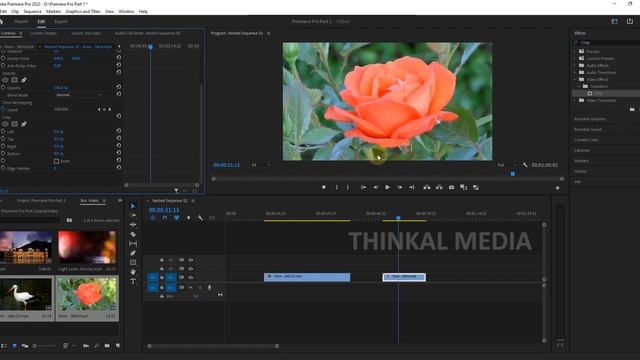Viewport: 640px width, 360px height.
Task: Click the Extract button
Action: pyautogui.click(x=439, y=187)
